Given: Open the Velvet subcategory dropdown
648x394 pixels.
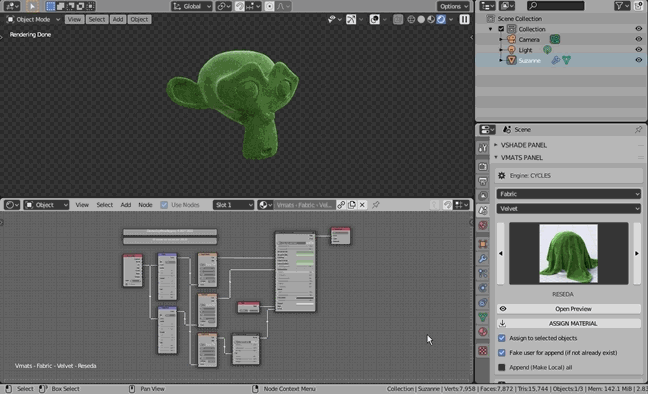Looking at the screenshot, I should [569, 209].
